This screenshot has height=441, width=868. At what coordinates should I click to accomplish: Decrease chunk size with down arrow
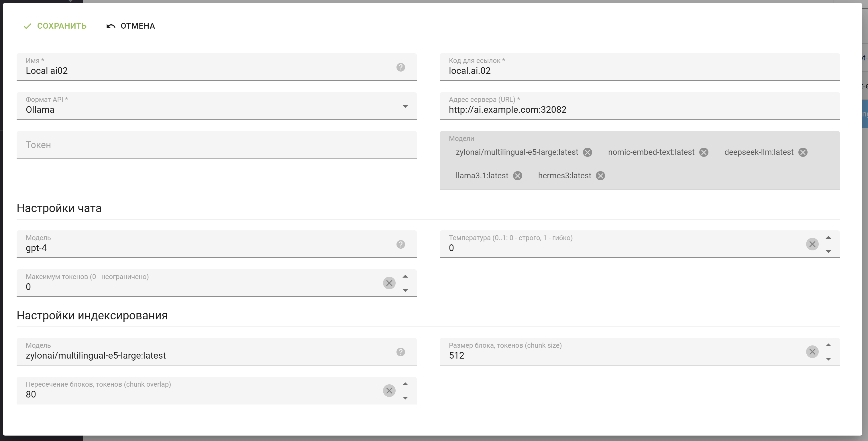[x=828, y=359]
